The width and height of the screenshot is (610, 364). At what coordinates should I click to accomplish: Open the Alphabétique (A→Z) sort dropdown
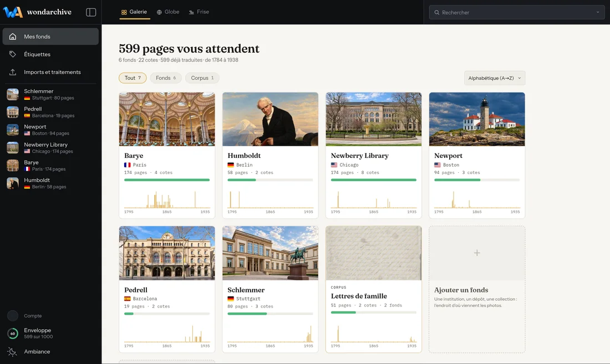495,78
